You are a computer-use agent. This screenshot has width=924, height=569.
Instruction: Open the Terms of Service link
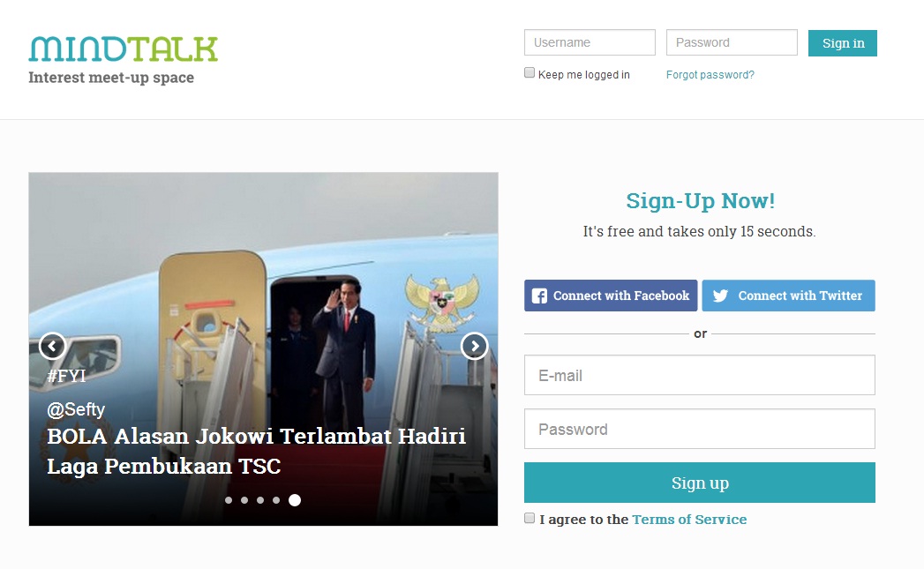point(689,520)
